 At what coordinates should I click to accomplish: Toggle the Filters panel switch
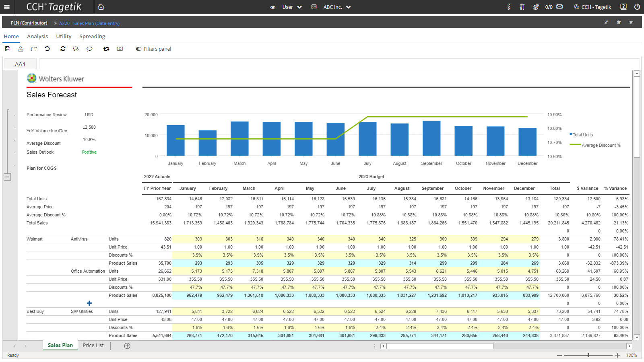[138, 49]
